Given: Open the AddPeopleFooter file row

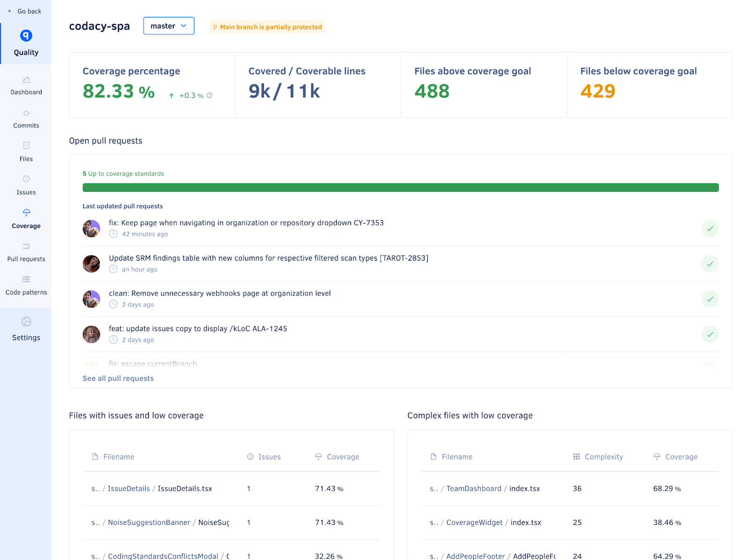Looking at the screenshot, I should [570, 550].
